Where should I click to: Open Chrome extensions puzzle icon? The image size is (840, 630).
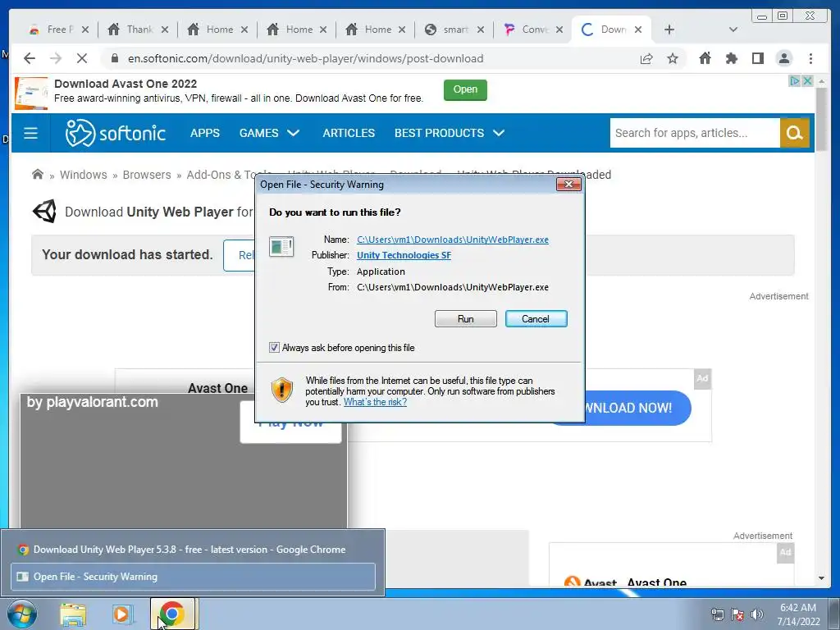click(731, 58)
